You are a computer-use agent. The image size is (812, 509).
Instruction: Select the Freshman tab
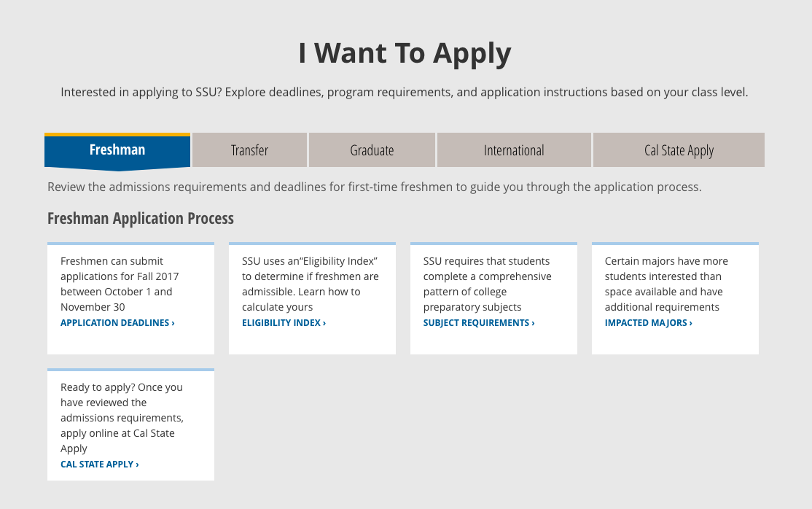click(x=117, y=150)
